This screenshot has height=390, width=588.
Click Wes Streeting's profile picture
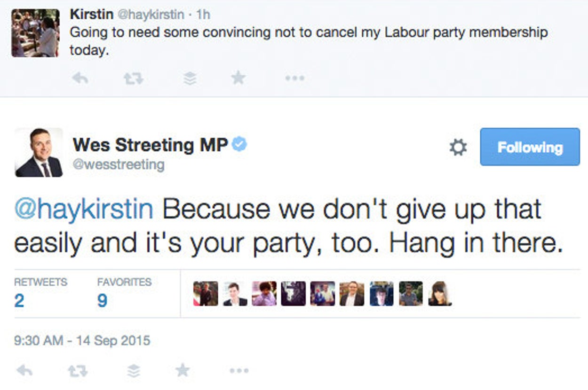[39, 152]
